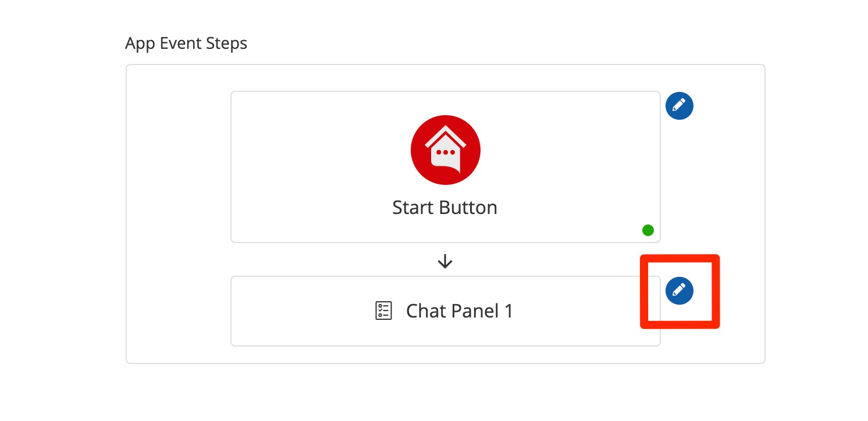868x421 pixels.
Task: Click empty space right of Start Button's edit pencil
Action: click(730, 106)
